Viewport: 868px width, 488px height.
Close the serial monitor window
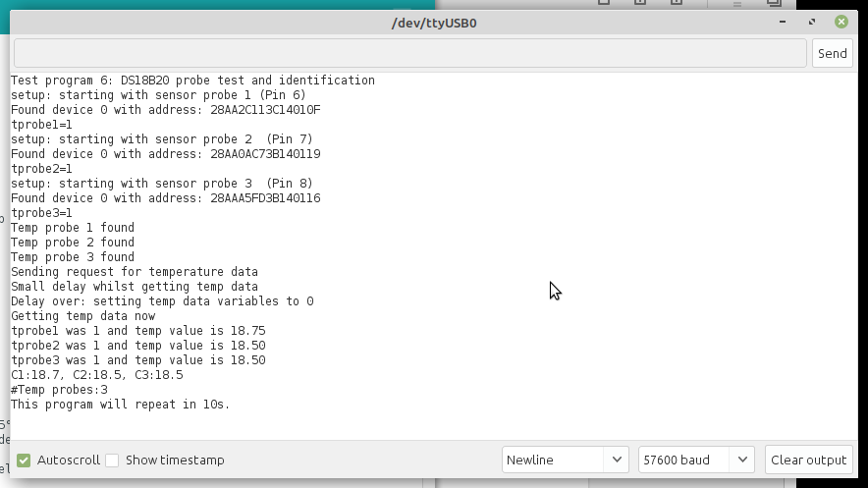pyautogui.click(x=841, y=23)
